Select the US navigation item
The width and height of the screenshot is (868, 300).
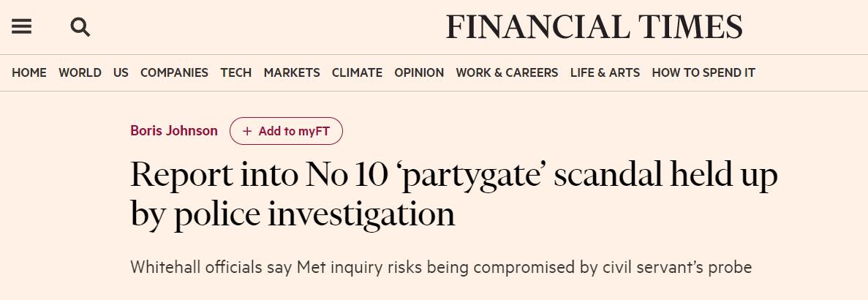[121, 72]
